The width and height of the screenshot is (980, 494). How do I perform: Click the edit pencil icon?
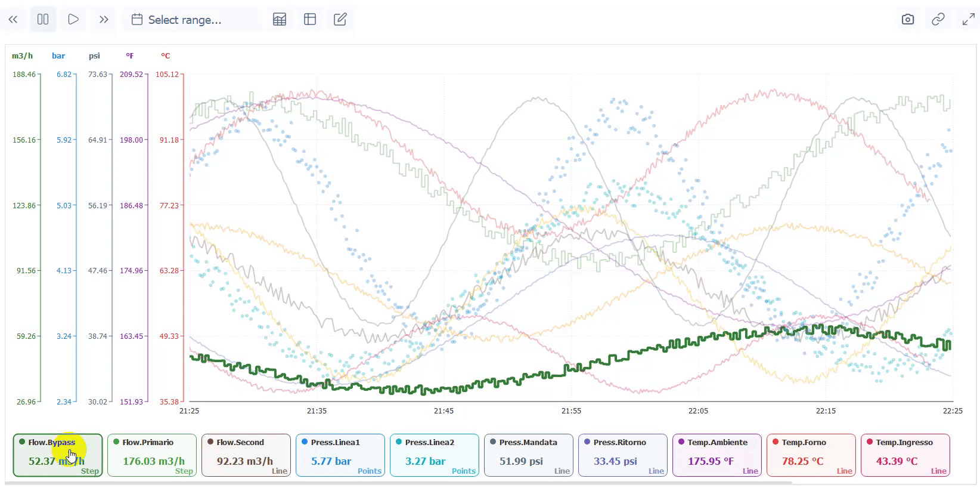[x=340, y=20]
